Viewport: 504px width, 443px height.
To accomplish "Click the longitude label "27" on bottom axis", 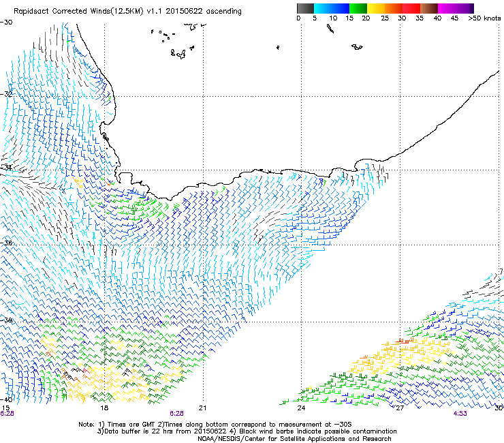I will [400, 408].
